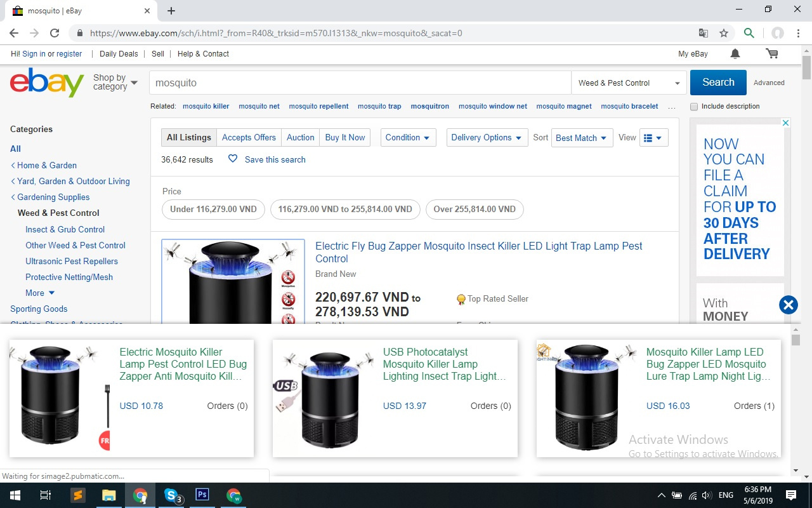Enable the Include description checkbox
Screen dimensions: 812x508
694,107
